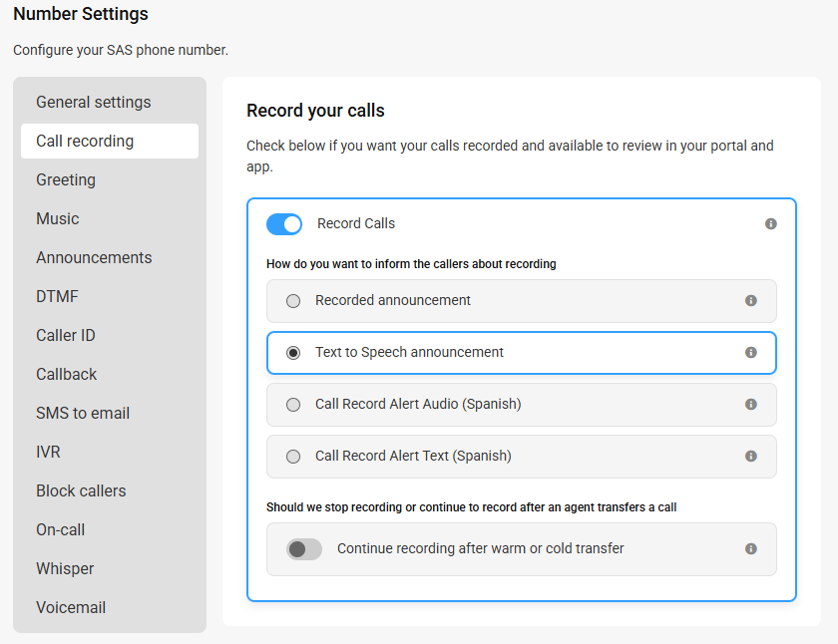Select Call Record Alert Text (Spanish) radio
The height and width of the screenshot is (644, 838).
pos(293,457)
